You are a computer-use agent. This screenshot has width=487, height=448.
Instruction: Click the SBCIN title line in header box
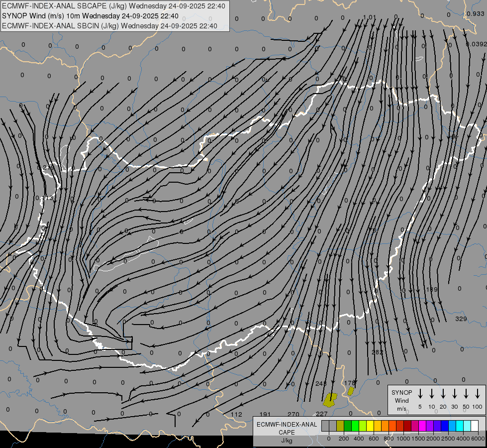tap(109, 26)
